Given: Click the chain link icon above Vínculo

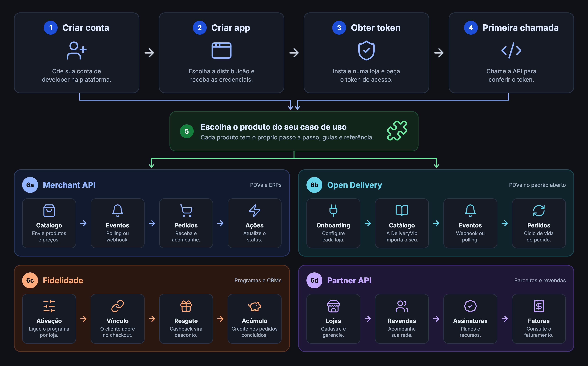Looking at the screenshot, I should coord(118,306).
